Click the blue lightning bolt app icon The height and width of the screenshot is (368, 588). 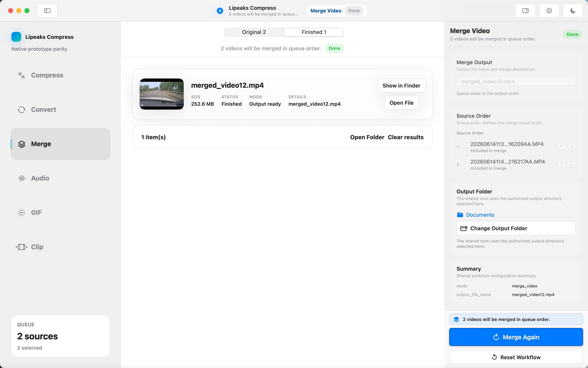tap(220, 11)
